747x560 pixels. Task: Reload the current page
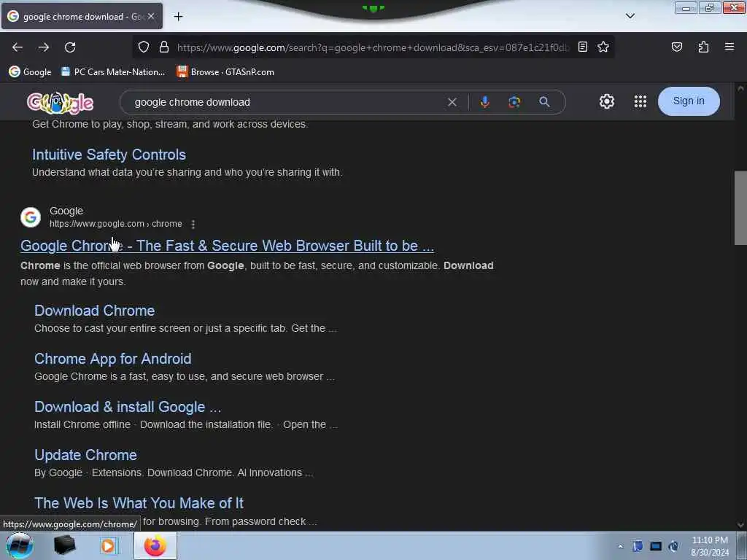pos(70,47)
